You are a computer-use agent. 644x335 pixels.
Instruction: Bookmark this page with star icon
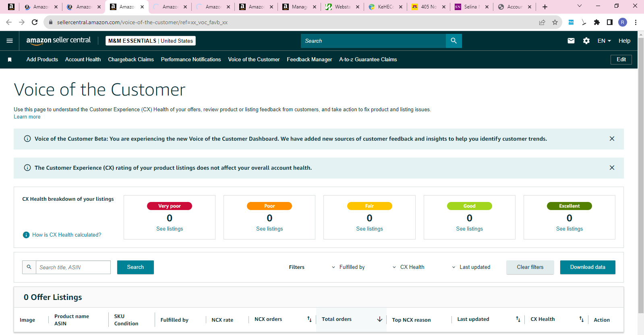tap(555, 22)
